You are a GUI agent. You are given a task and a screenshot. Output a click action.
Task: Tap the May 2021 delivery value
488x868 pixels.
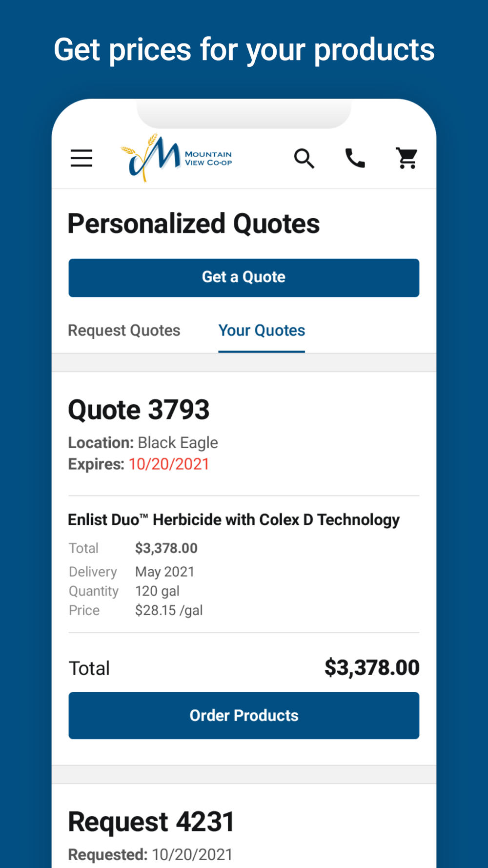165,572
